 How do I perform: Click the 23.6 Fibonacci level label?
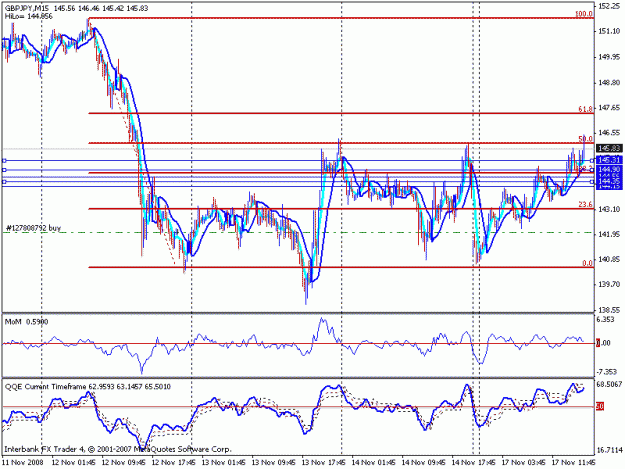click(x=585, y=204)
